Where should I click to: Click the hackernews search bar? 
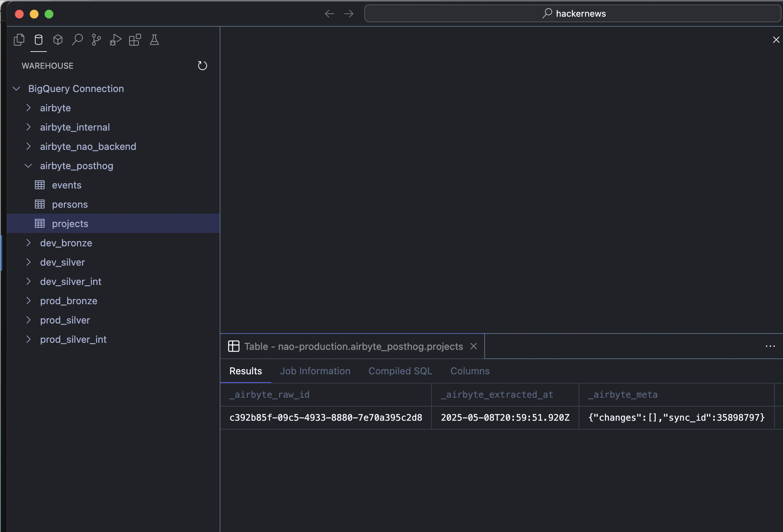coord(573,14)
